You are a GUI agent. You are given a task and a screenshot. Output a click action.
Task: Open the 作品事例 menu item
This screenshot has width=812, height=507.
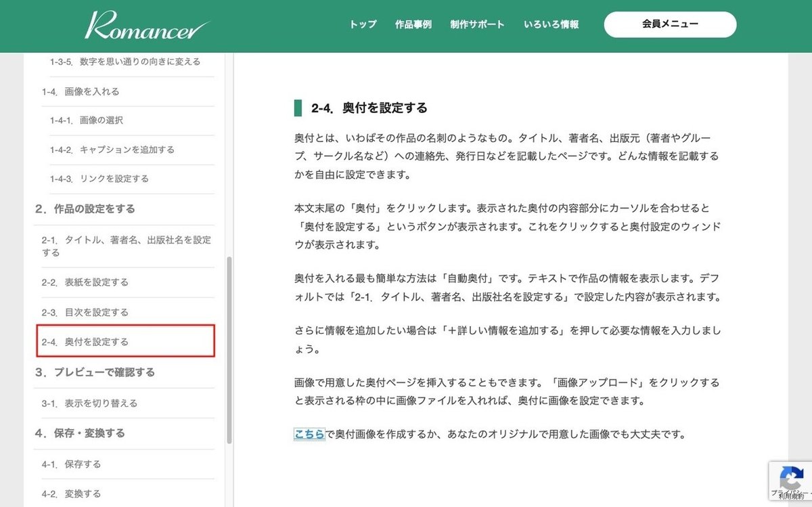[415, 24]
